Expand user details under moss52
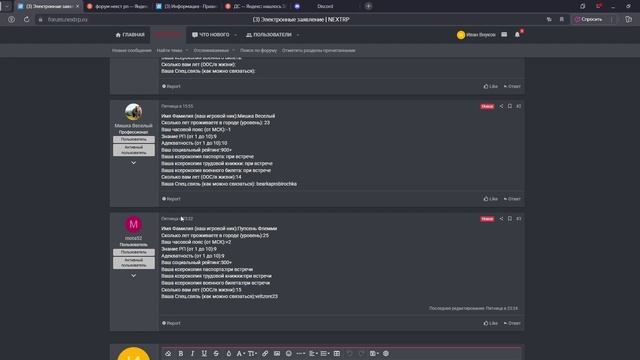 pos(133,276)
